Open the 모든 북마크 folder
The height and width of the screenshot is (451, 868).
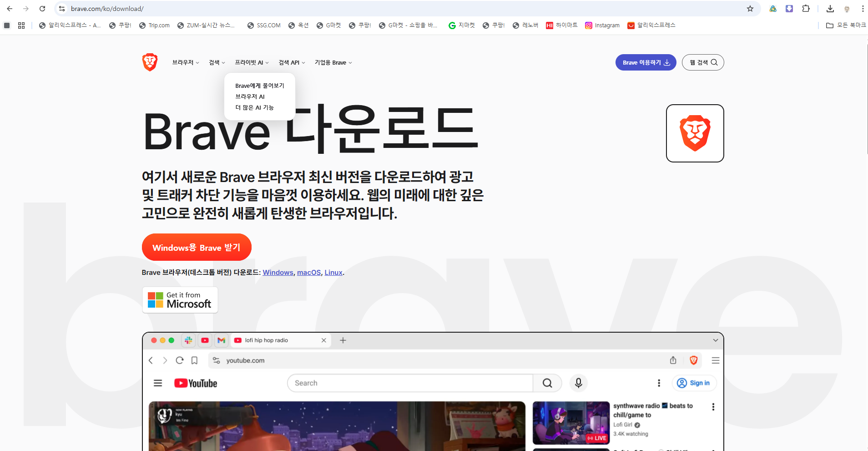(846, 25)
